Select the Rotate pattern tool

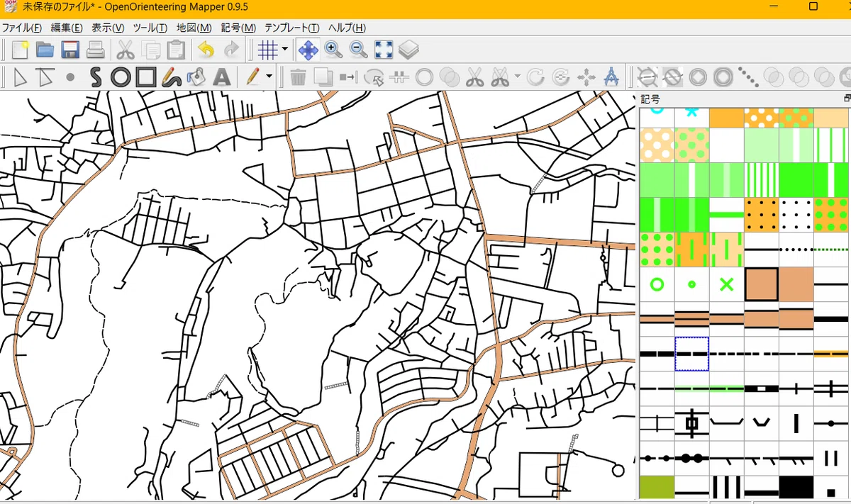560,77
